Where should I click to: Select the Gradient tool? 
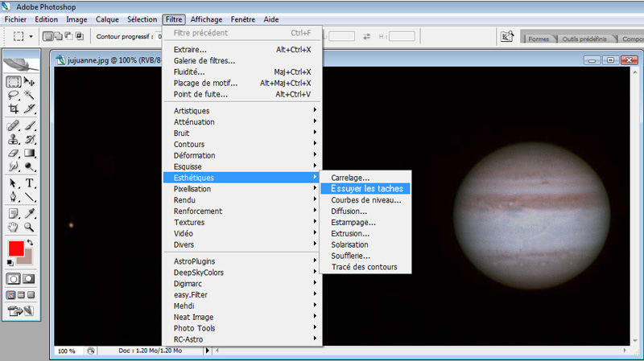[29, 153]
